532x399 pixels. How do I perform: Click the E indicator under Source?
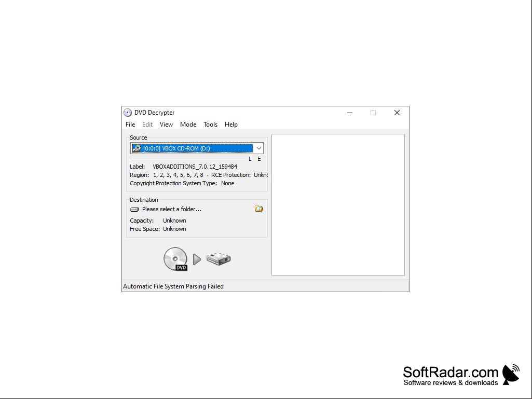[259, 159]
